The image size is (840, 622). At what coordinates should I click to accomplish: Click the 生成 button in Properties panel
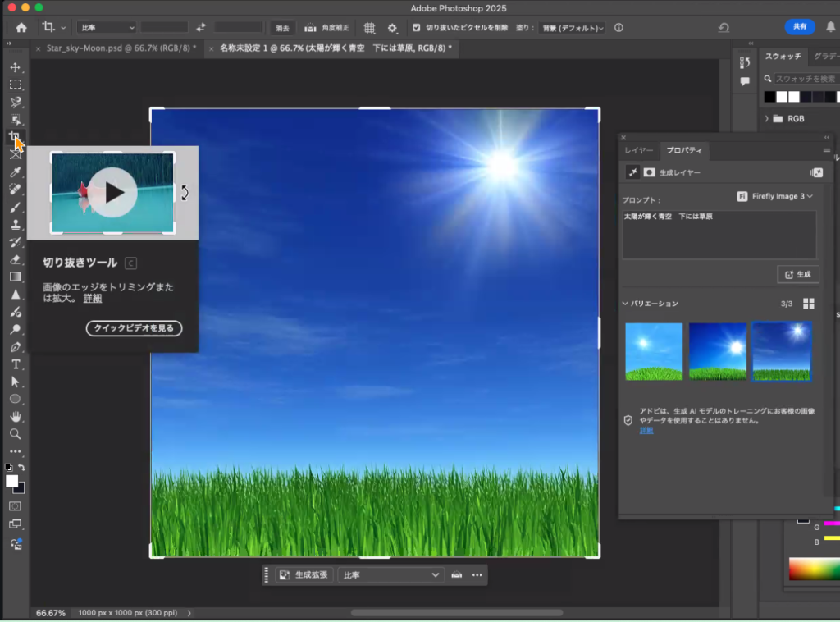pyautogui.click(x=797, y=274)
